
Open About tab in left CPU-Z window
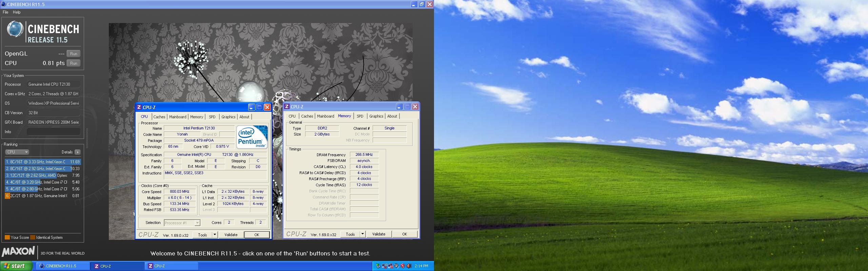244,117
